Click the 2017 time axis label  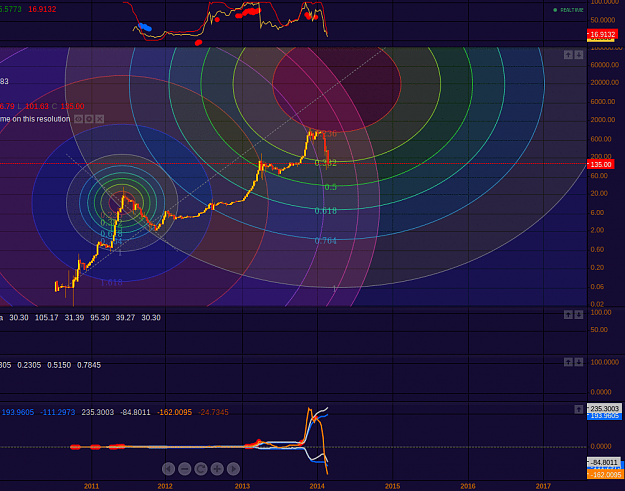[543, 486]
